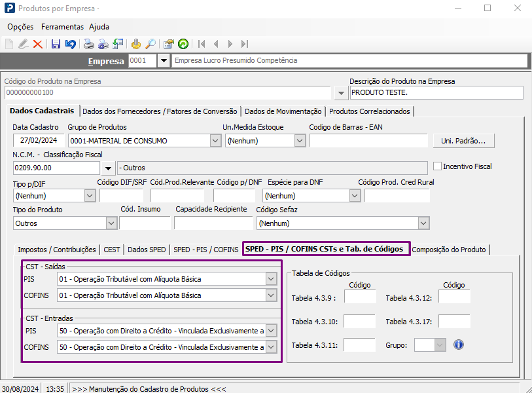Switch to Dados de Movimentação tab

(283, 111)
